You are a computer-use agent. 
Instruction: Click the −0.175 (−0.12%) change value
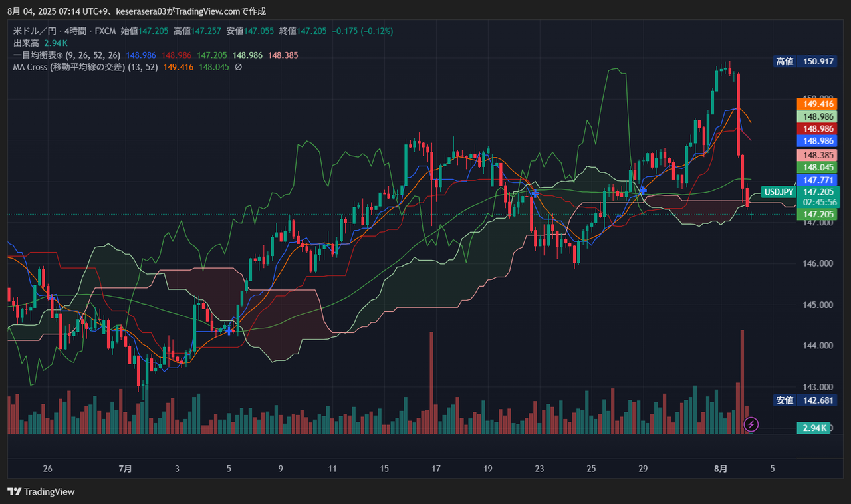coord(362,31)
